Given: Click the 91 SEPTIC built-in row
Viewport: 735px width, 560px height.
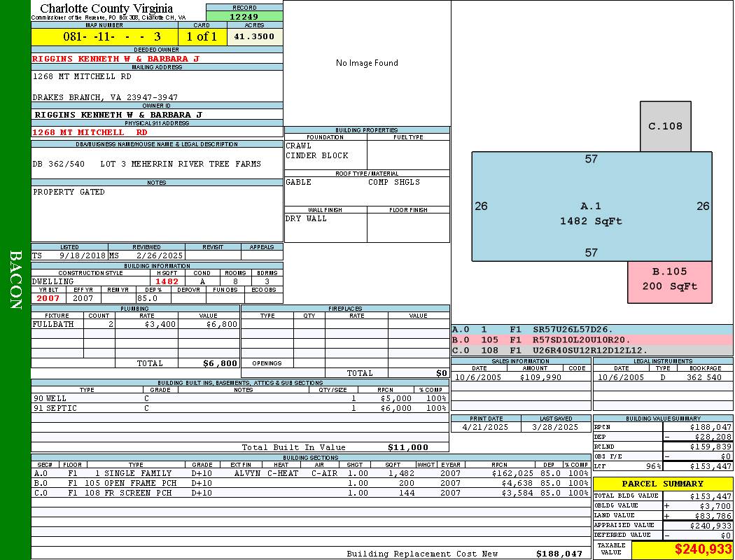Looking at the screenshot, I should (240, 408).
